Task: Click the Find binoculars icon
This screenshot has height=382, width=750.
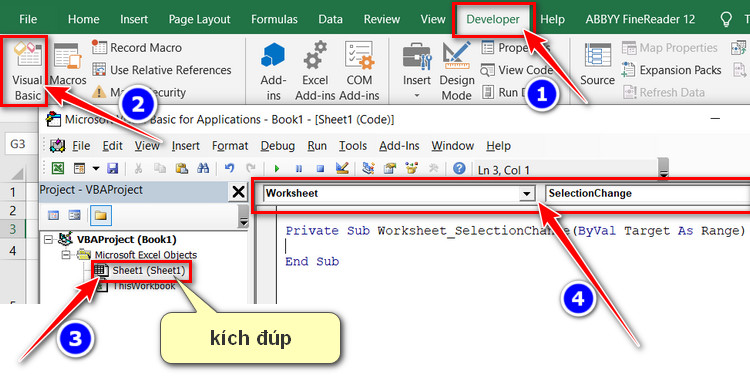Action: [203, 168]
